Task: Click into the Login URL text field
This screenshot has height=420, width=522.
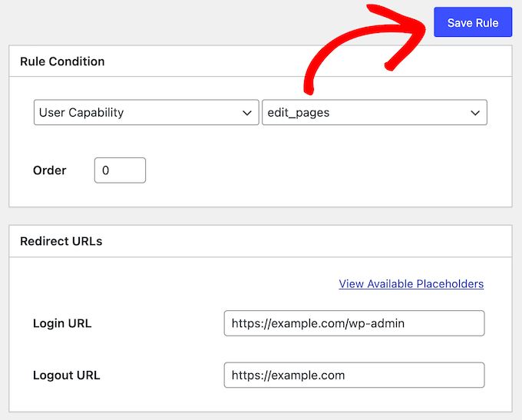Action: 354,323
